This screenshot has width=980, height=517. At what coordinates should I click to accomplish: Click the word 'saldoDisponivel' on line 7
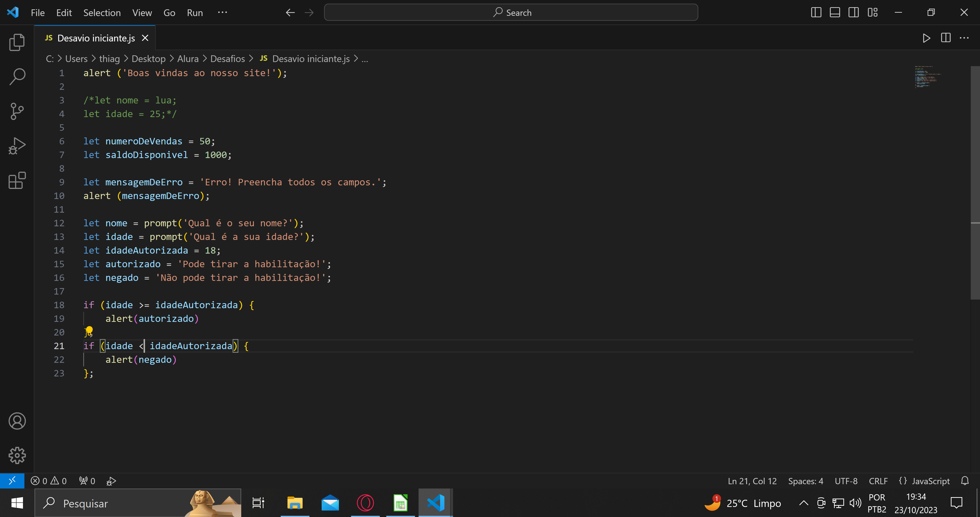pyautogui.click(x=146, y=154)
